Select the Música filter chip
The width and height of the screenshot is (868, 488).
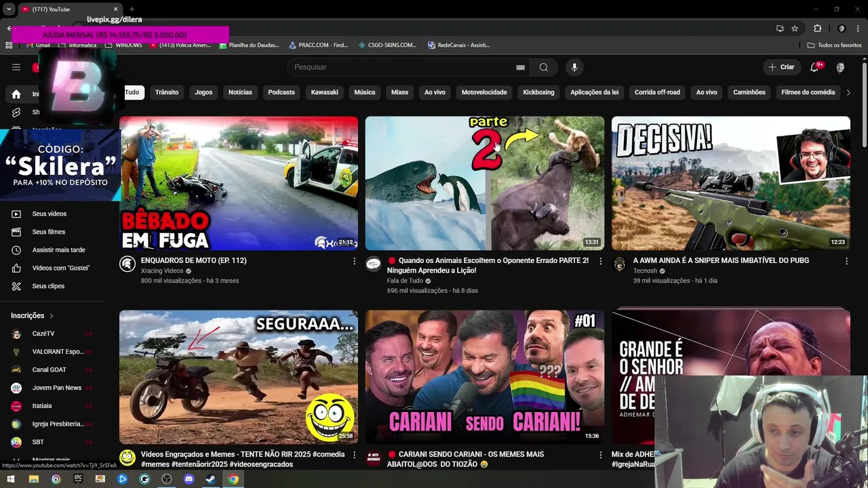pos(365,92)
